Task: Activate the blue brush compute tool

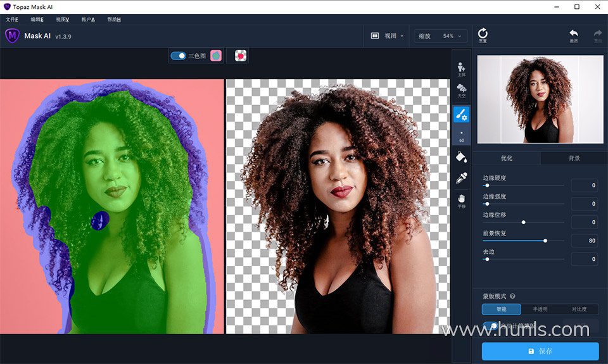Action: click(x=462, y=115)
